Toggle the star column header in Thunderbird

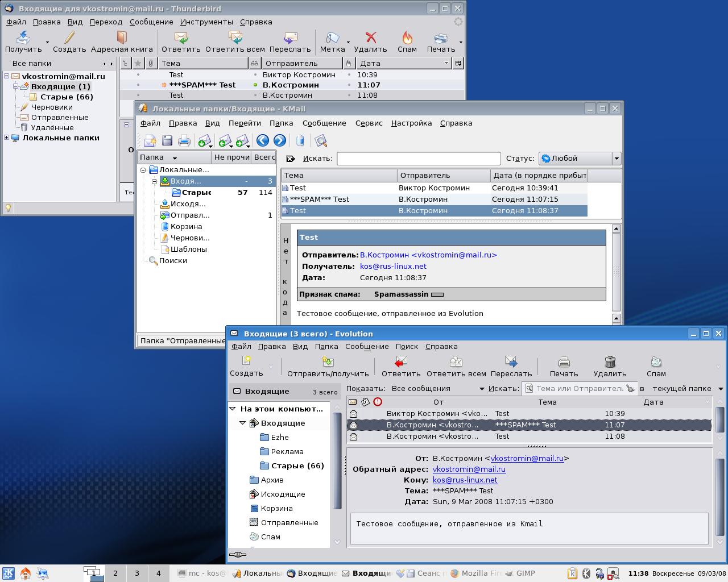138,63
